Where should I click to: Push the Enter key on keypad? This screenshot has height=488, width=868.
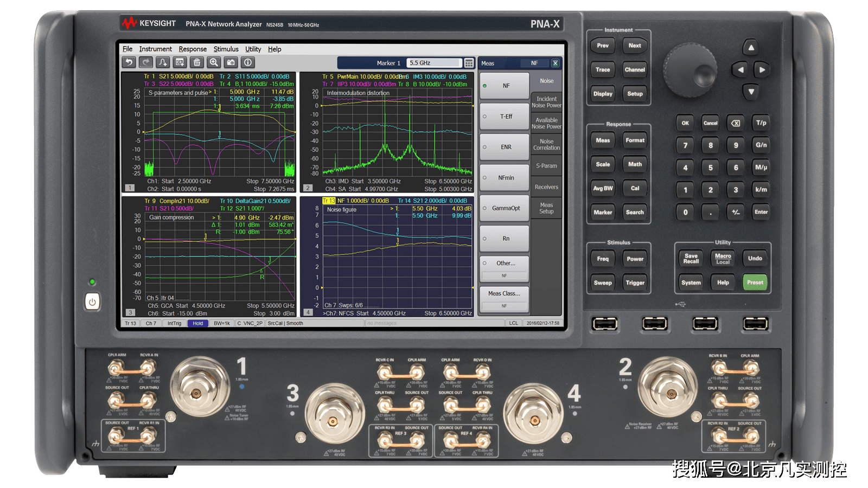point(761,212)
